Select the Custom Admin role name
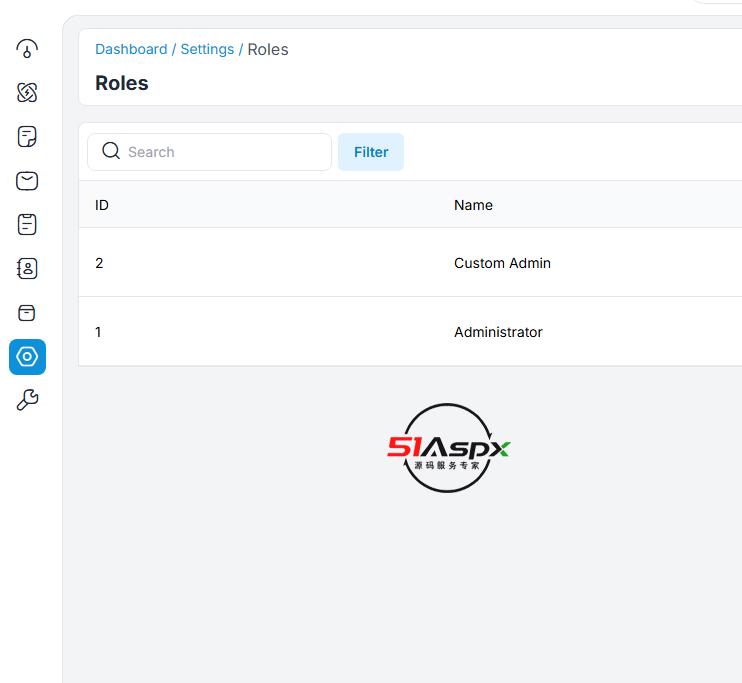Image resolution: width=742 pixels, height=683 pixels. 502,263
